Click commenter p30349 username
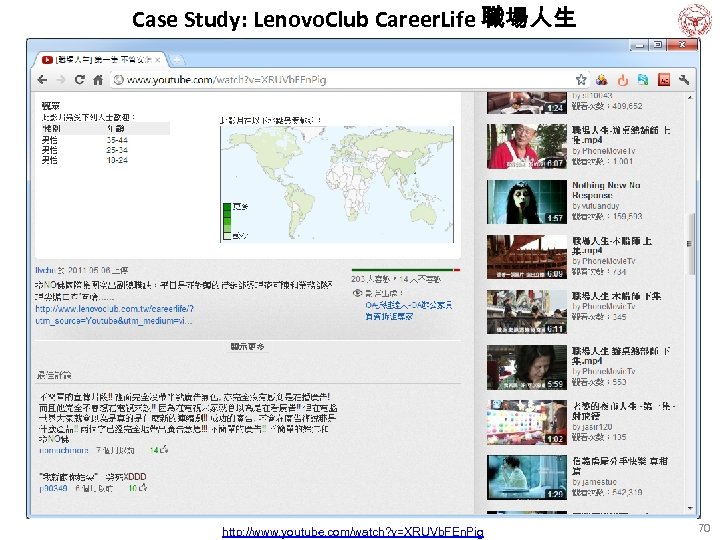The width and height of the screenshot is (720, 540). click(53, 488)
